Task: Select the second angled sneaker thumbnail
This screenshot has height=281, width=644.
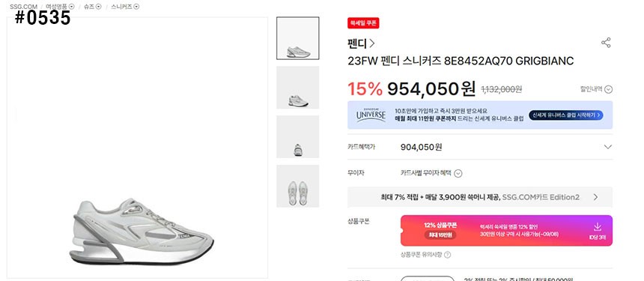Action: click(x=298, y=88)
